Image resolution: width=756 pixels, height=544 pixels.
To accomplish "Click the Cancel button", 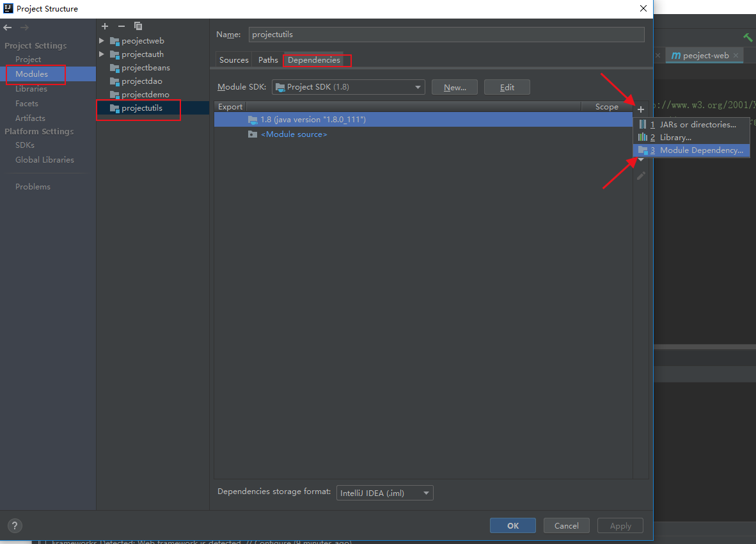I will pyautogui.click(x=567, y=525).
